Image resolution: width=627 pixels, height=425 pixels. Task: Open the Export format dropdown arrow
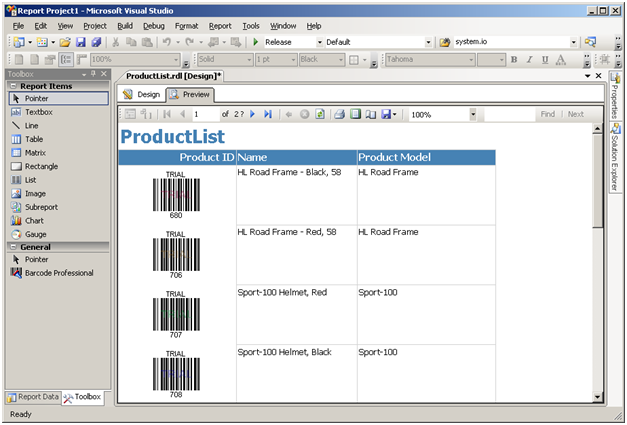pyautogui.click(x=395, y=115)
